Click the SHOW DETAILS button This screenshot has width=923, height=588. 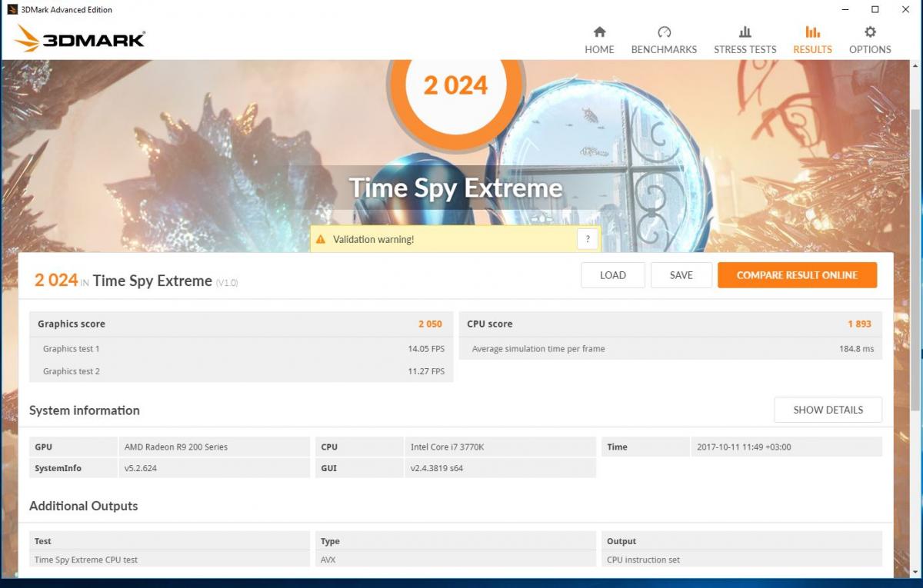point(828,410)
